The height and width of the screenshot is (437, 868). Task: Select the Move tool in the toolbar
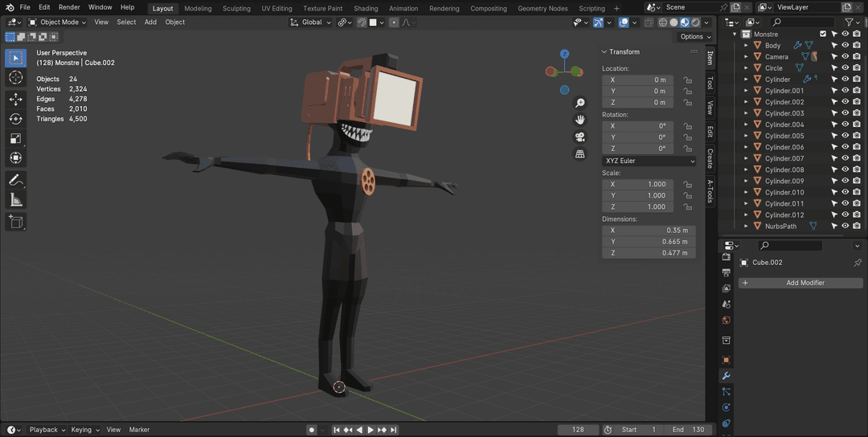[15, 99]
